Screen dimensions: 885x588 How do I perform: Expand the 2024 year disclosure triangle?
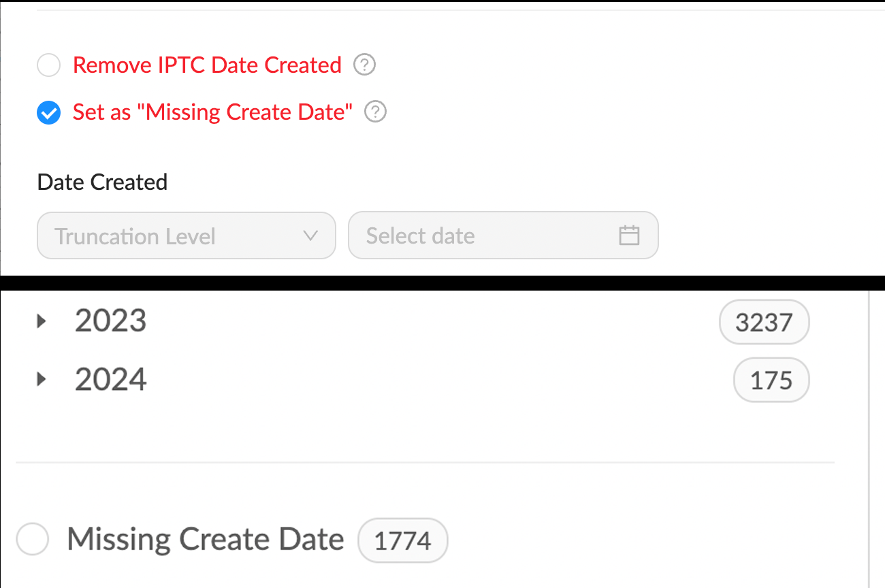coord(42,379)
